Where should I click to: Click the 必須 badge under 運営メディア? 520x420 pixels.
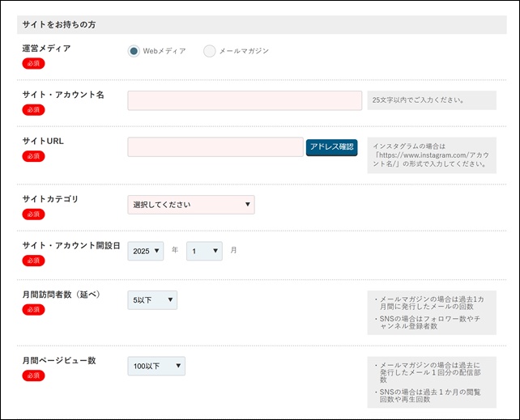click(x=33, y=63)
